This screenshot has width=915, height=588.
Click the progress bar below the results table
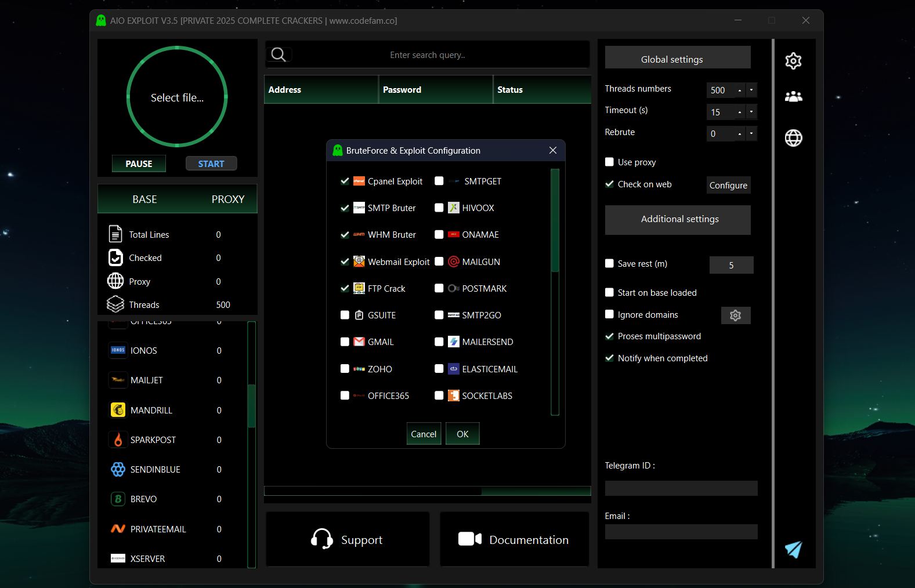[427, 491]
